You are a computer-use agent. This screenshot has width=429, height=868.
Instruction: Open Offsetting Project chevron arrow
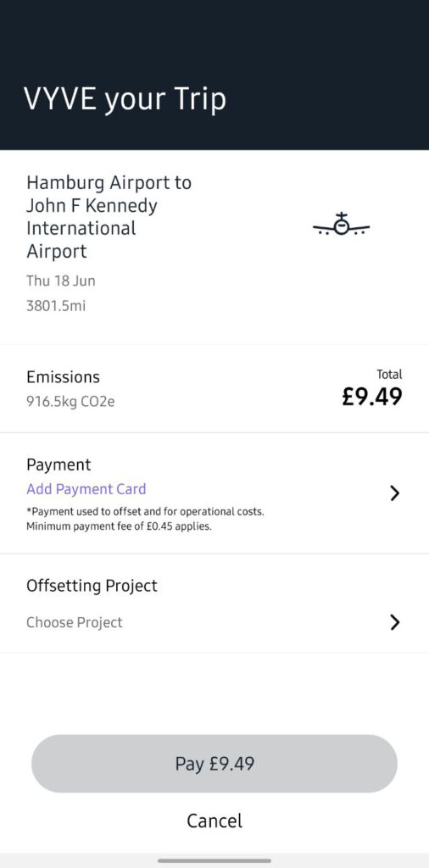[395, 622]
